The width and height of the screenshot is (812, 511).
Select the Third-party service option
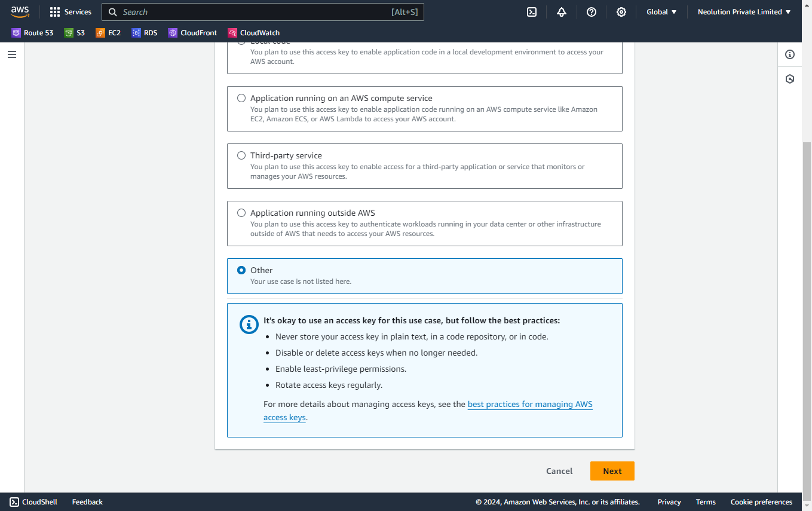241,155
